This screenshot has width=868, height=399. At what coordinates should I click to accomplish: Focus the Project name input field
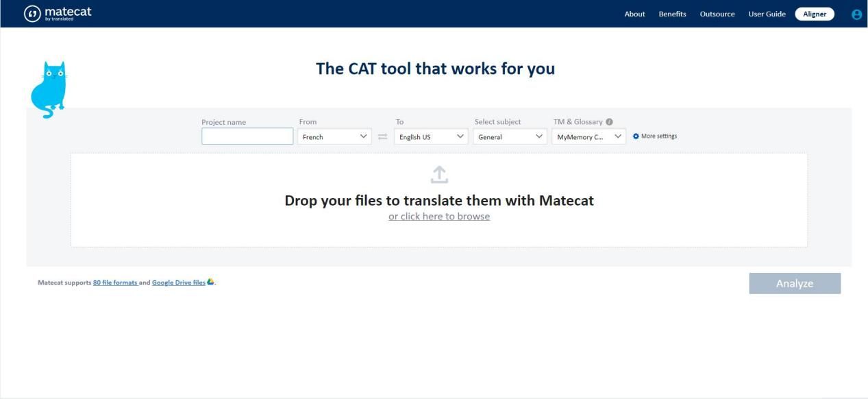tap(247, 136)
